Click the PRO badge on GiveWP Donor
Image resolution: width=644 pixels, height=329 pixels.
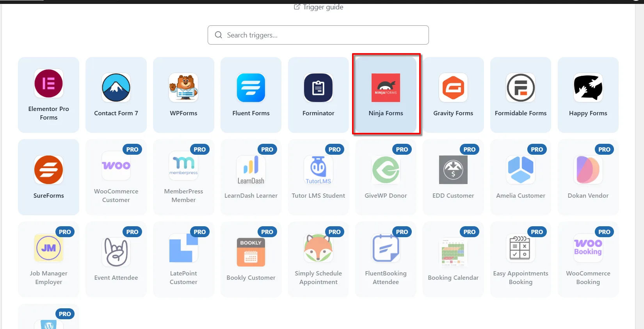click(402, 149)
